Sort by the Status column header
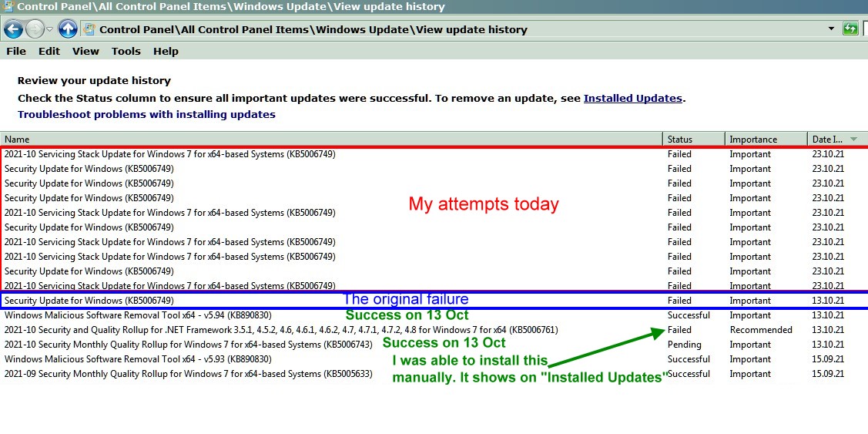Viewport: 868px width, 434px height. pyautogui.click(x=694, y=139)
